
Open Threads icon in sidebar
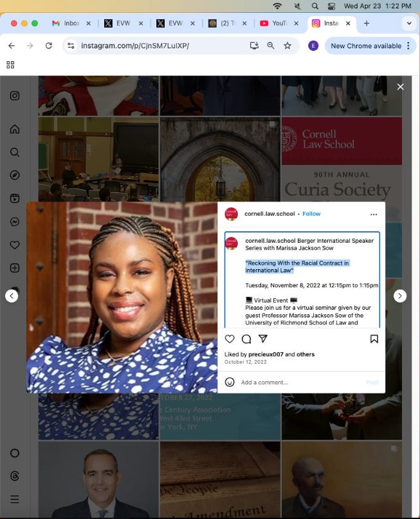point(15,476)
